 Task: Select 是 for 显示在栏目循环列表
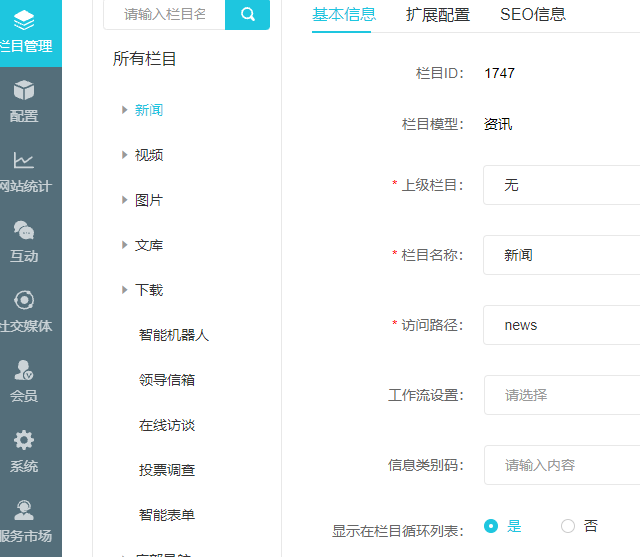491,526
